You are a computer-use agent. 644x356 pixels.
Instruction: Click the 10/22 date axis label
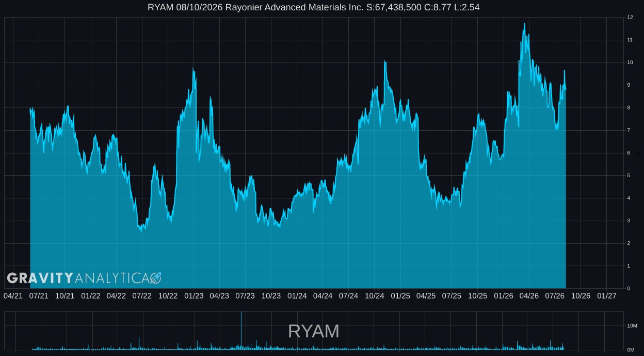pos(168,296)
